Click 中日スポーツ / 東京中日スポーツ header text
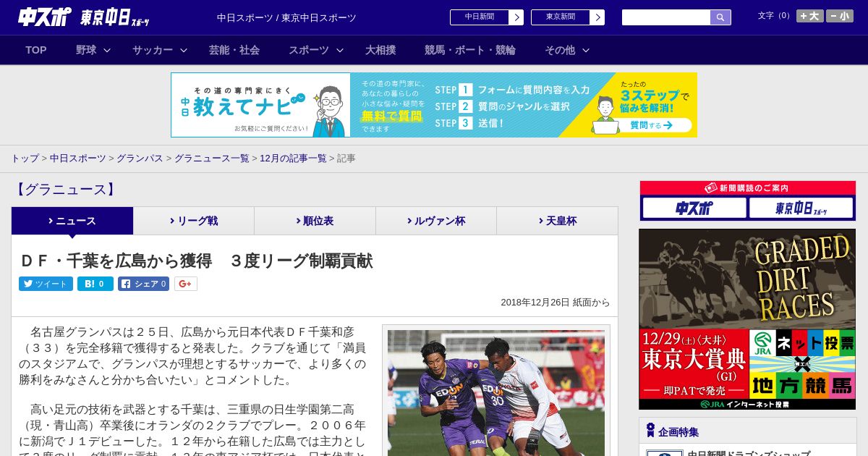The image size is (868, 456). [286, 17]
